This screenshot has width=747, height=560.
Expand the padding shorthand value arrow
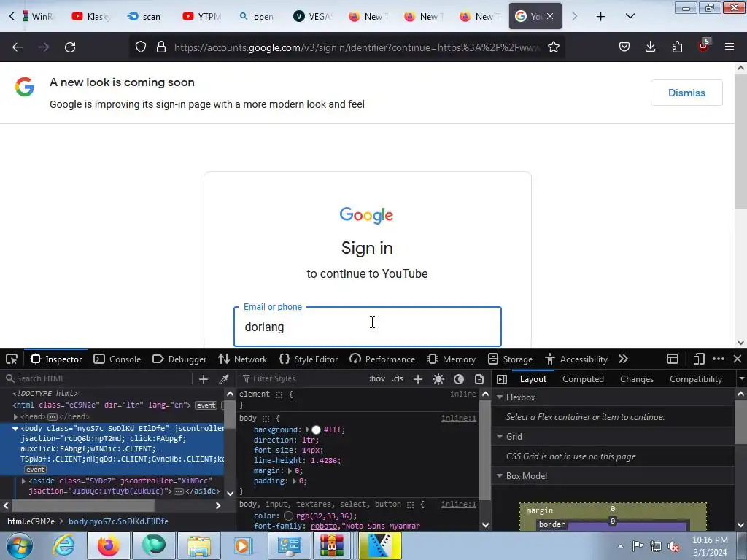pyautogui.click(x=294, y=481)
